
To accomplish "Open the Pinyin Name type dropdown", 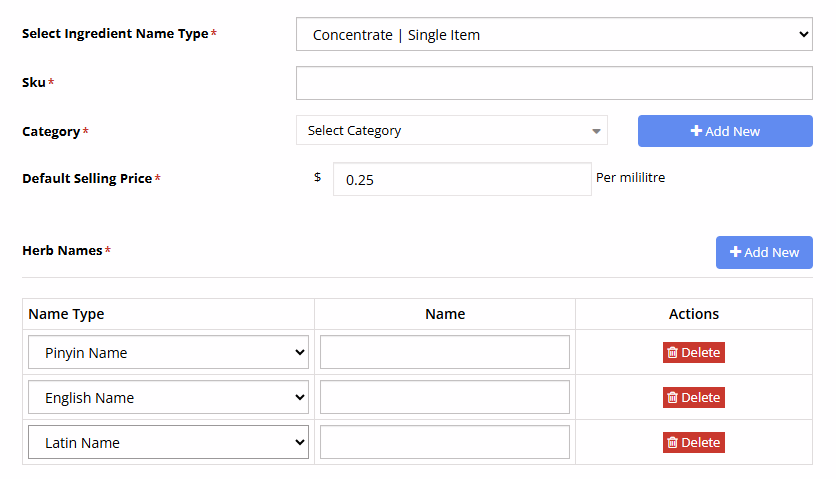I will click(168, 352).
